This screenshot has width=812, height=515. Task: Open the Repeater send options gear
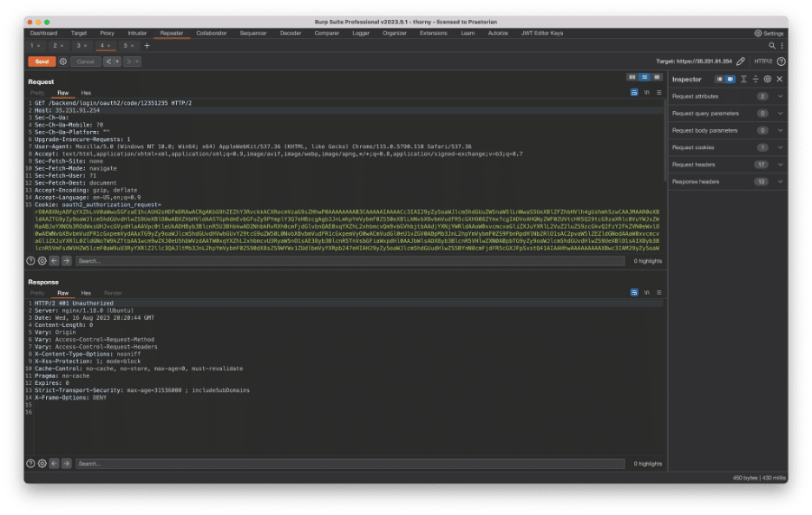pos(62,62)
